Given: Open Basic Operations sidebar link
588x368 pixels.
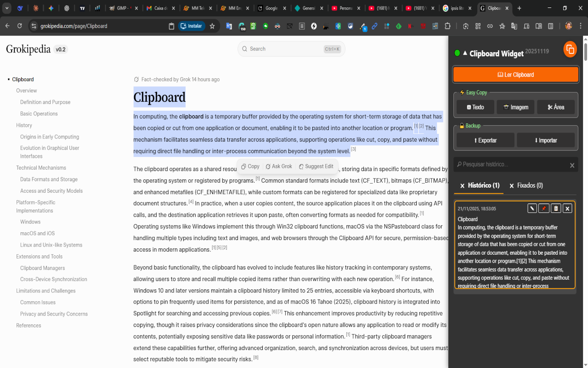Looking at the screenshot, I should [x=39, y=114].
